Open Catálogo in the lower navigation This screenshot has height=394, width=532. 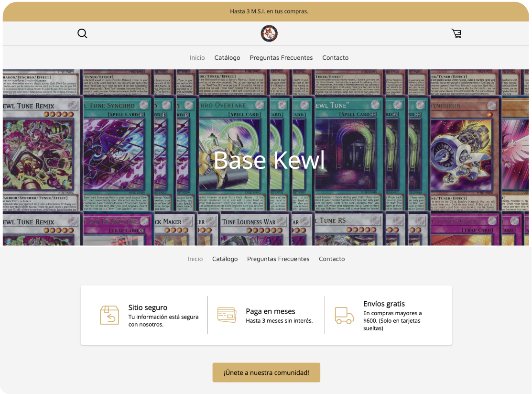click(x=225, y=259)
